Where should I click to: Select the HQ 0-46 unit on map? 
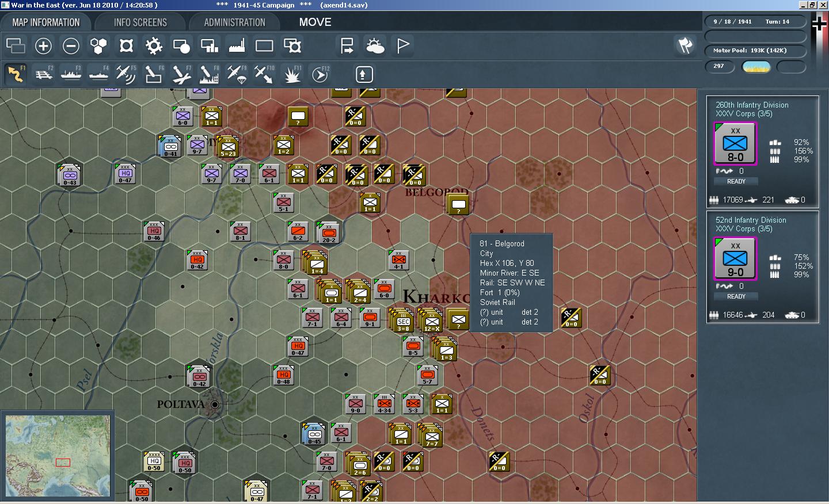coord(154,231)
